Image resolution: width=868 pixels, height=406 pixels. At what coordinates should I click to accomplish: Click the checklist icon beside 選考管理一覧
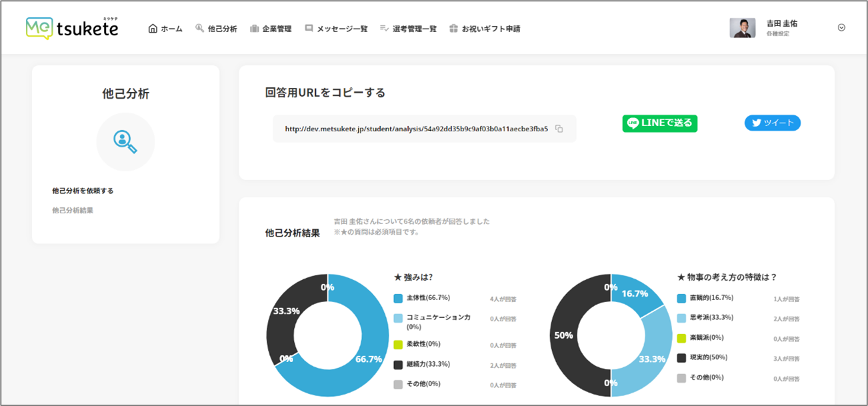click(x=384, y=29)
